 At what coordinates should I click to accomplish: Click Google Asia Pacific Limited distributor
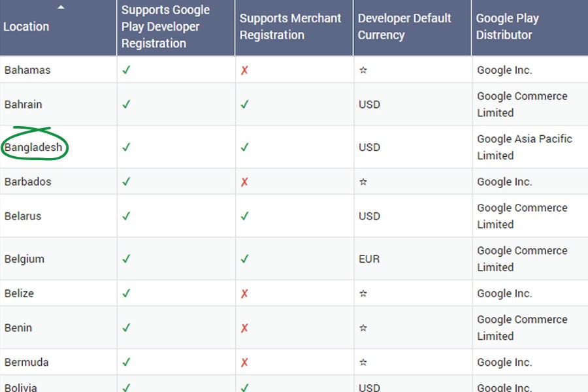coord(524,147)
